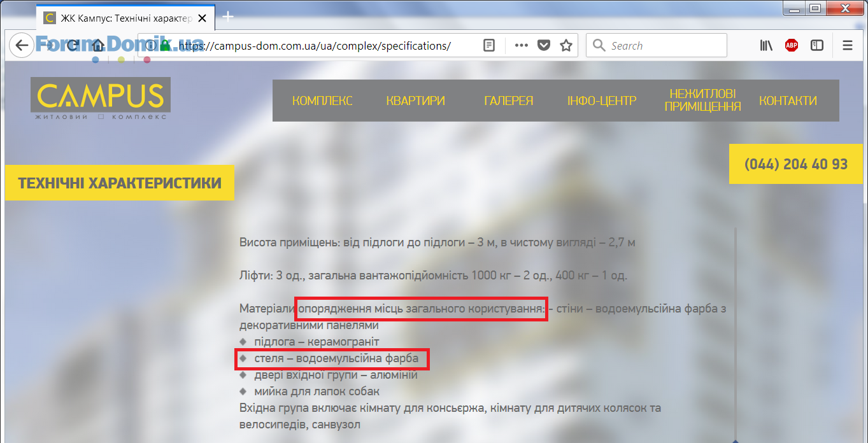The height and width of the screenshot is (443, 868).
Task: Click the green padlock security icon
Action: click(166, 46)
